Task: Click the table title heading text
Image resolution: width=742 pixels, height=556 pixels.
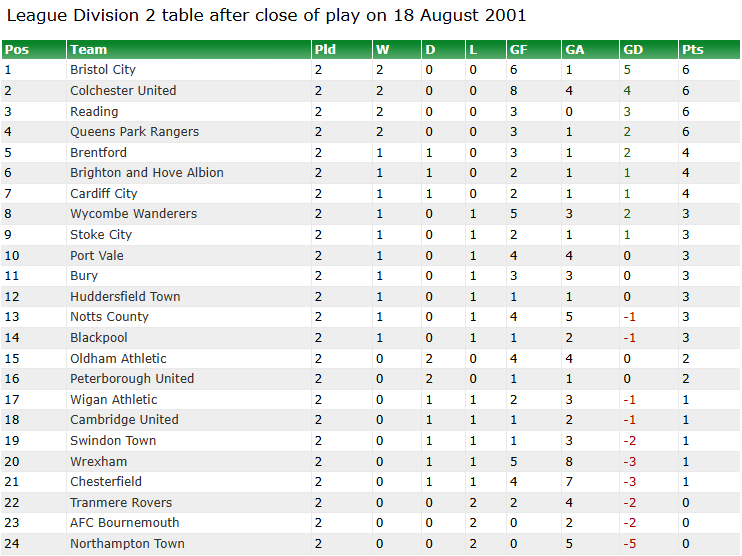Action: point(266,16)
